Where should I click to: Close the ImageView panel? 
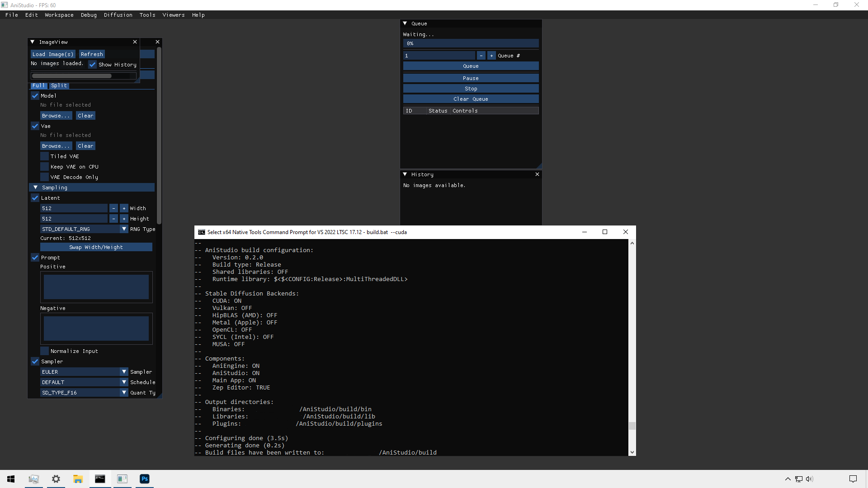[x=135, y=42]
